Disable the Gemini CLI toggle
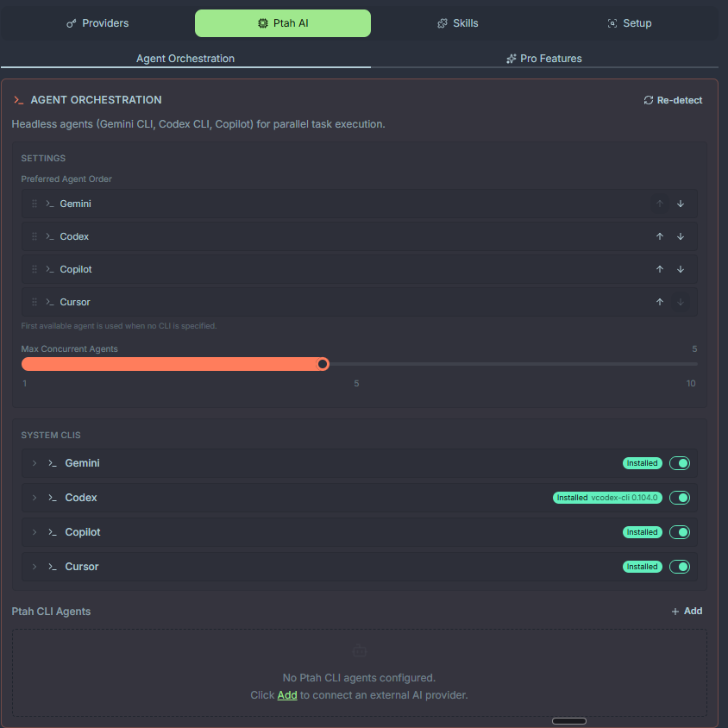The width and height of the screenshot is (728, 728). tap(680, 462)
